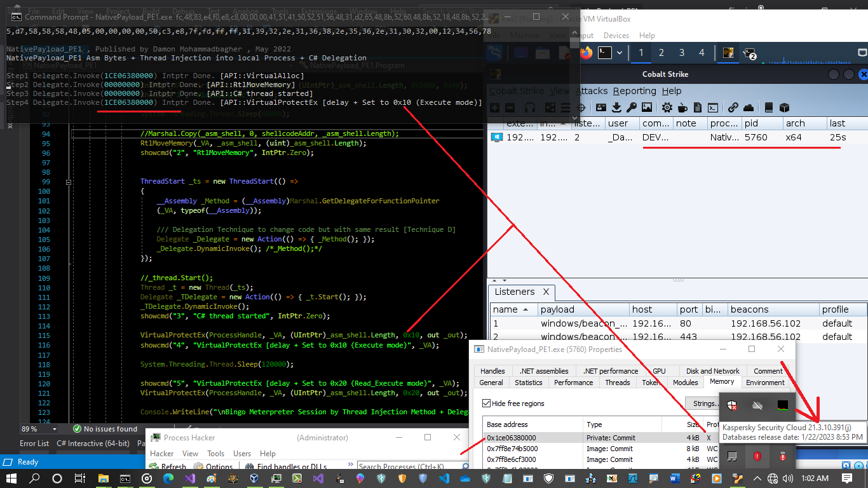Switch to the Modules tab in Properties

click(685, 383)
